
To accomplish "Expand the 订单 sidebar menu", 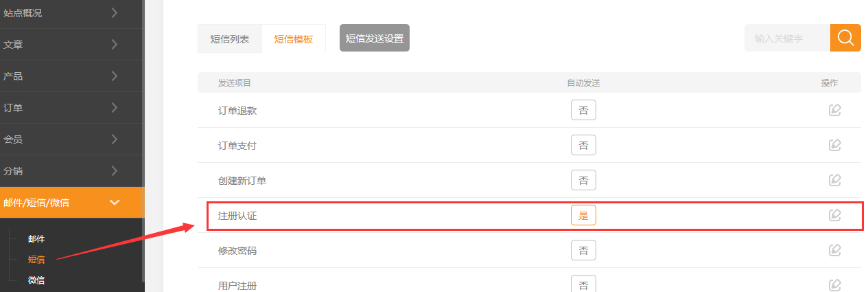I will [72, 108].
